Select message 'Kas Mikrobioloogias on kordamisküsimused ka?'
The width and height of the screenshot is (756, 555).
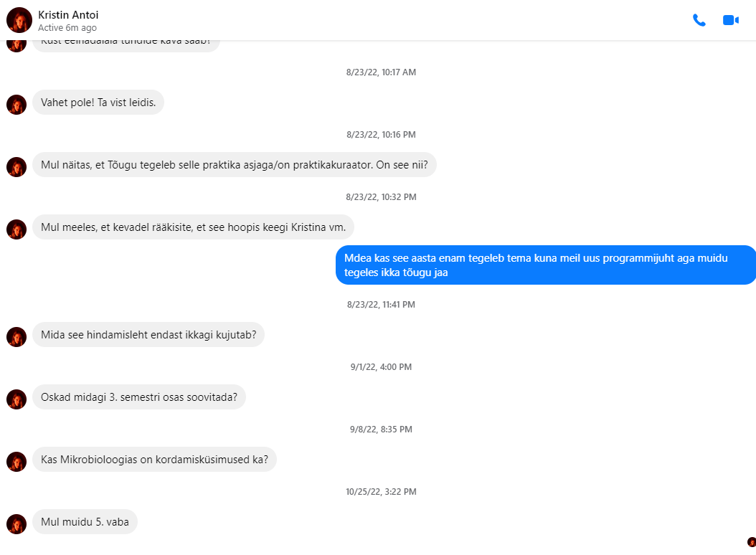pos(154,460)
